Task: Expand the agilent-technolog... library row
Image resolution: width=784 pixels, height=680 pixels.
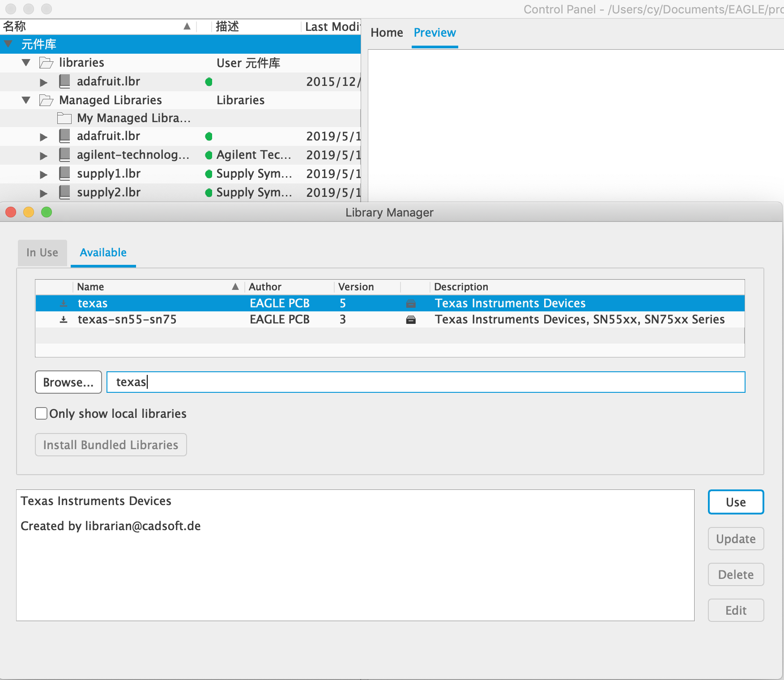Action: point(43,156)
